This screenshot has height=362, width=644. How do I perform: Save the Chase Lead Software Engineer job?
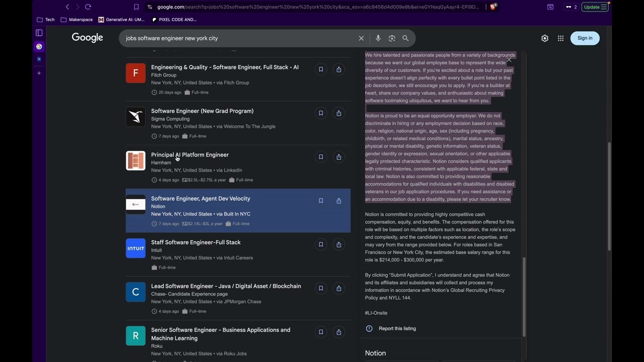[x=320, y=288]
